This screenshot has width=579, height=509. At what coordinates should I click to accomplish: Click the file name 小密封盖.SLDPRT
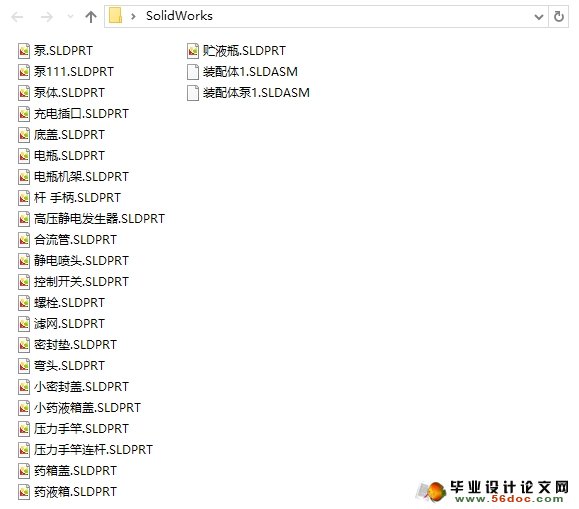point(81,387)
